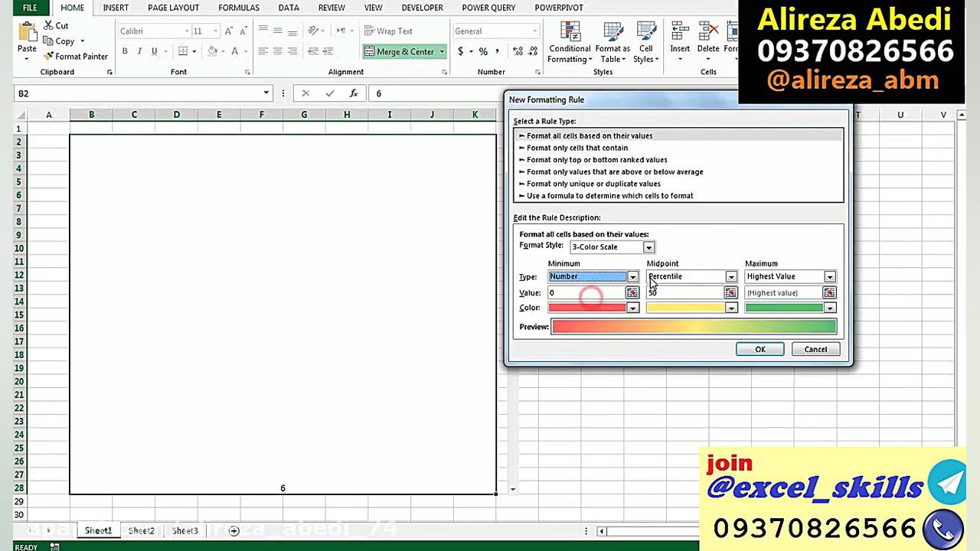The height and width of the screenshot is (551, 980).
Task: Decrease the cell indent
Action: 313,51
